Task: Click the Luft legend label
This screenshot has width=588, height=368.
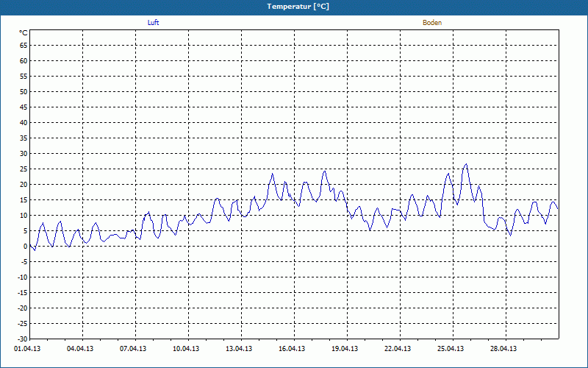Action: (x=153, y=23)
